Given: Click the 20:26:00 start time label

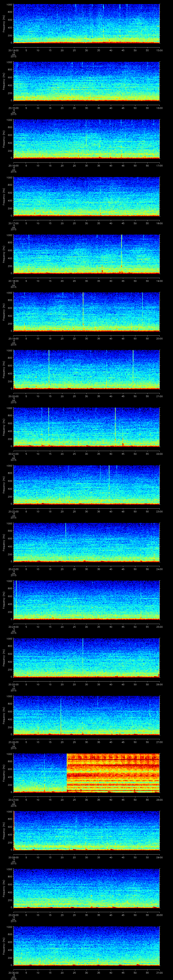Looking at the screenshot, I should click(x=13, y=742).
